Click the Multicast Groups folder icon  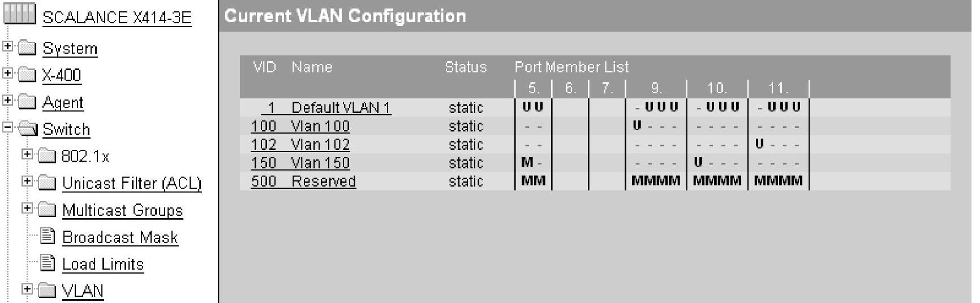click(x=47, y=210)
